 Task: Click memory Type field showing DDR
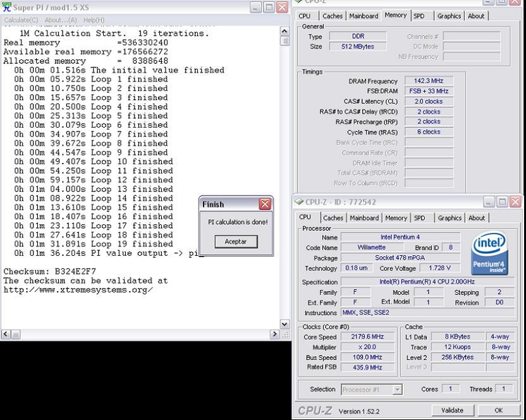tap(358, 36)
